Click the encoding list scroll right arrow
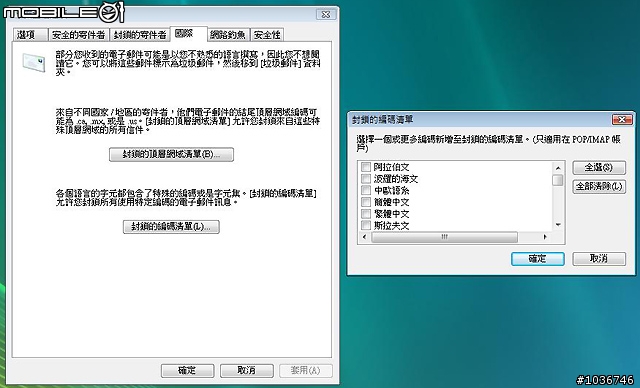The image size is (640, 388). tap(545, 237)
